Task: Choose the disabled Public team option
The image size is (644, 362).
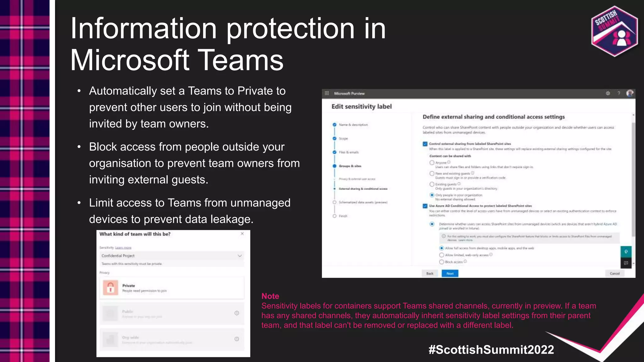Action: 172,313
